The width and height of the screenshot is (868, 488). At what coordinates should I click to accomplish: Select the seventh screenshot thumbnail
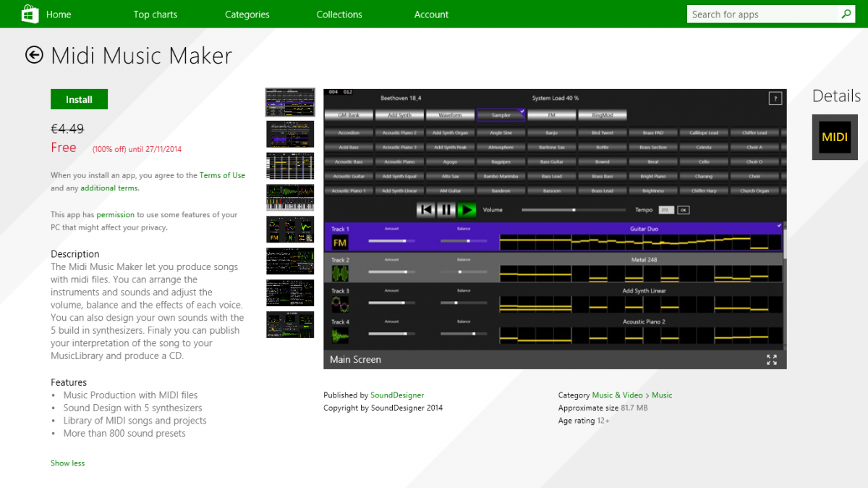290,293
